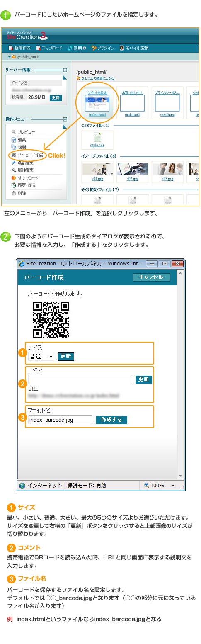Image resolution: width=201 pixels, height=644 pixels.
Task: Click the s02.jpg file name link
Action: tap(132, 179)
